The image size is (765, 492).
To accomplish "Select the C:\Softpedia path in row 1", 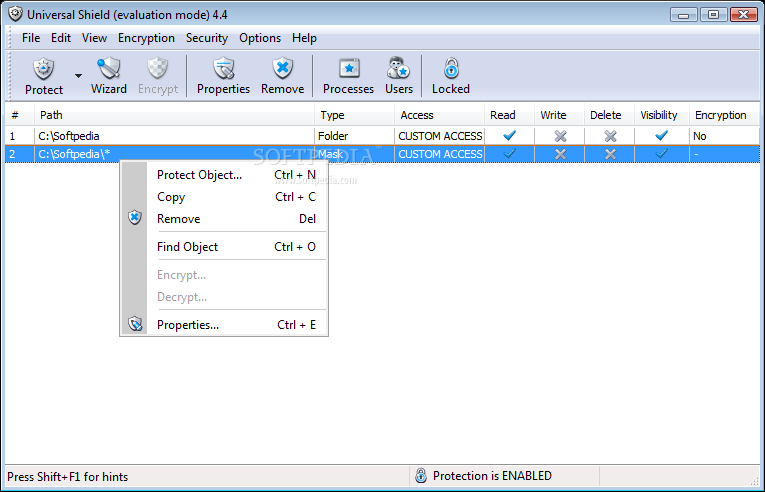I will tap(69, 136).
